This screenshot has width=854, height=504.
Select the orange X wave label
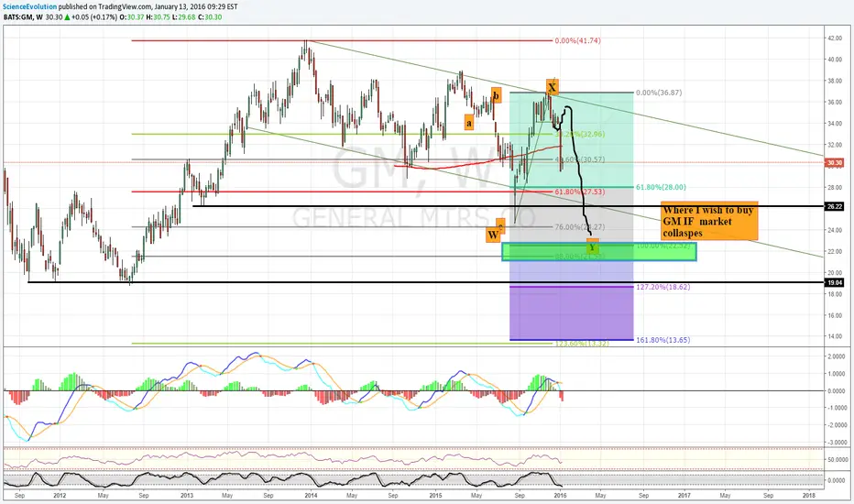coord(553,87)
